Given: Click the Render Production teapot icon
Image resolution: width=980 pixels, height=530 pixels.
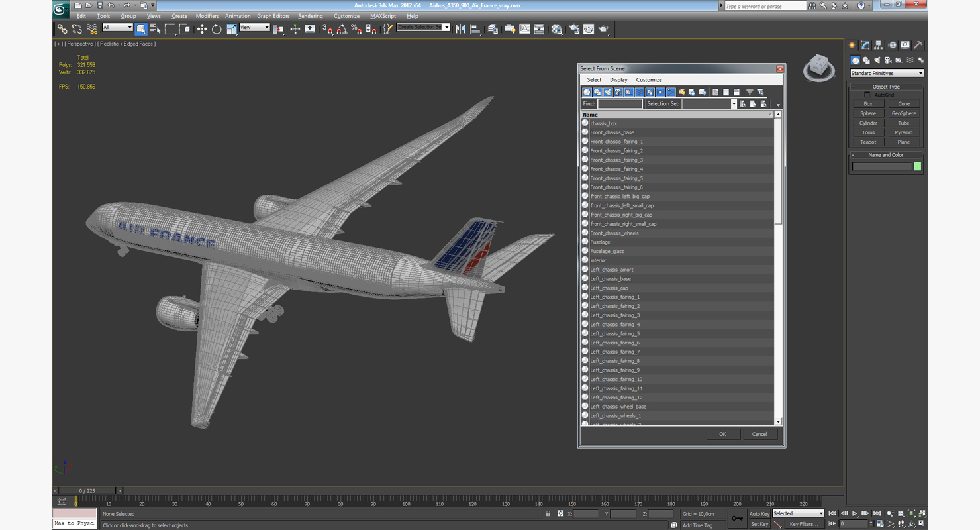Looking at the screenshot, I should tap(603, 28).
